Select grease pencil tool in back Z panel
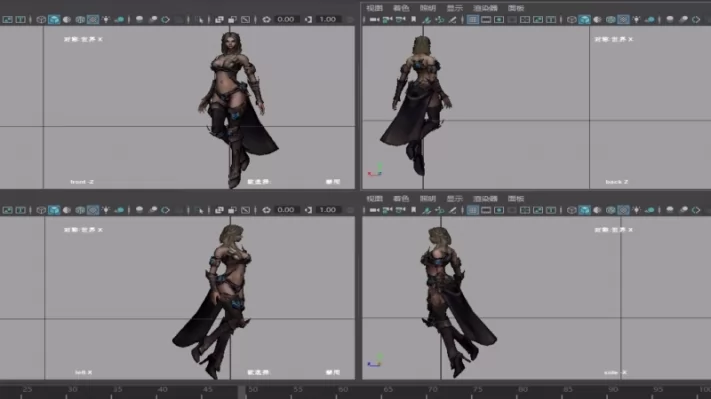 pyautogui.click(x=453, y=19)
